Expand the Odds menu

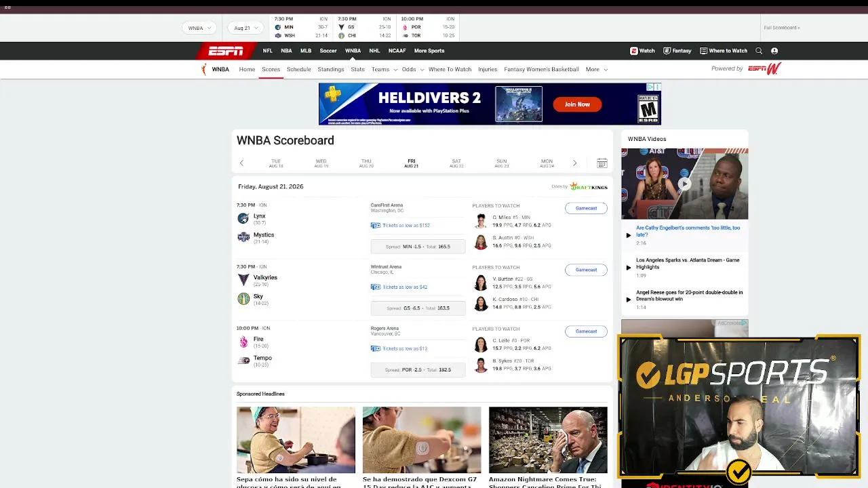click(412, 69)
